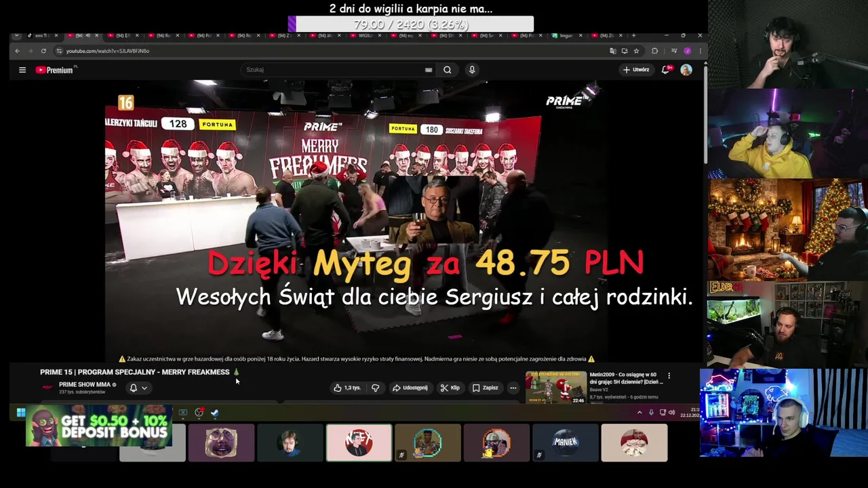Open the PRIME SHOW MMA channel name link
Image resolution: width=868 pixels, height=488 pixels.
[x=85, y=384]
